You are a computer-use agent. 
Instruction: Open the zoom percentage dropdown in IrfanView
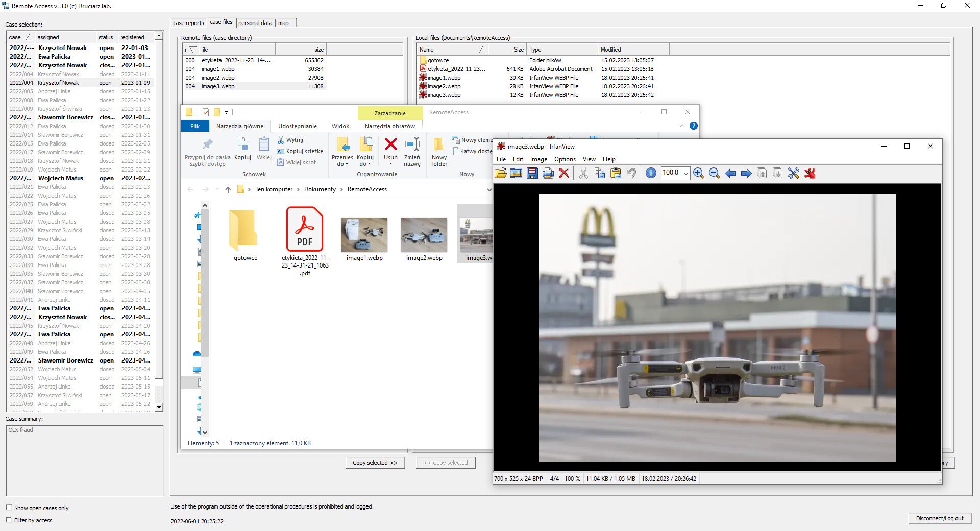pos(686,173)
